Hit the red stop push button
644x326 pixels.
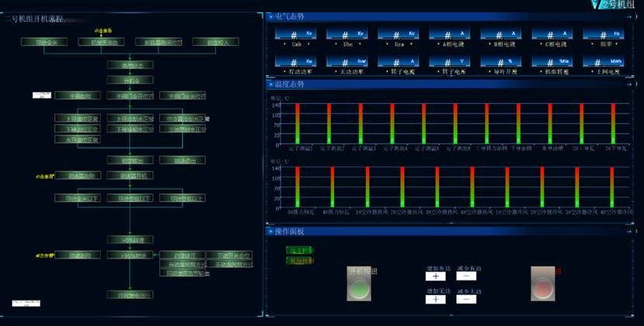tap(542, 284)
